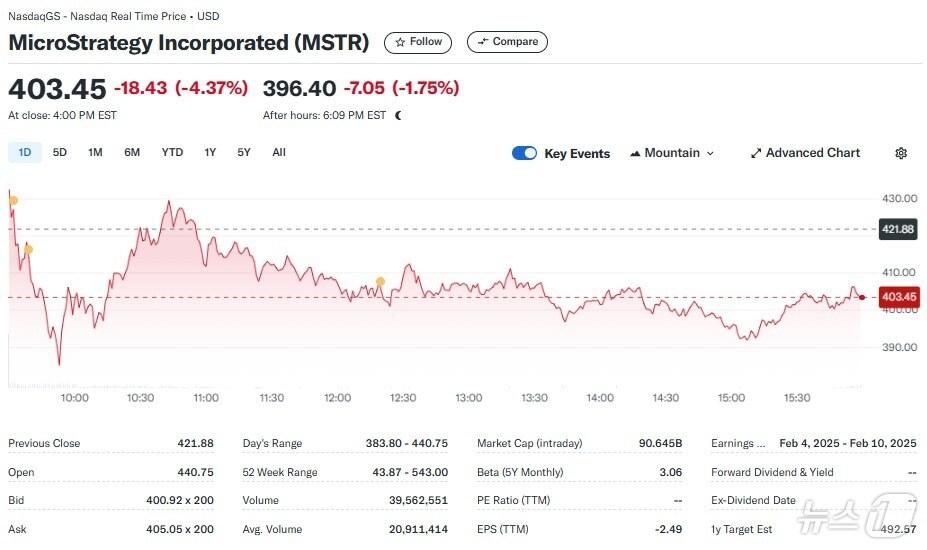Viewport: 927px width, 550px height.
Task: Open the Advanced Chart link
Action: coord(805,153)
